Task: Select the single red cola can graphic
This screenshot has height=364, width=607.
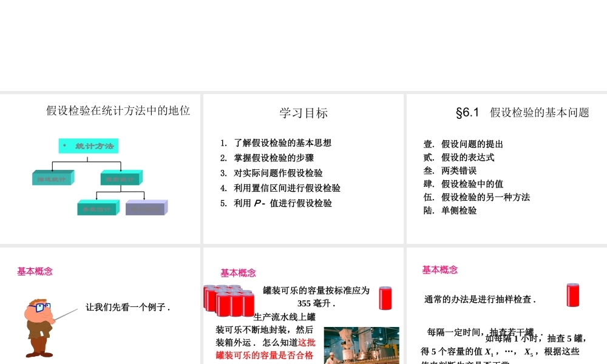Action: click(385, 298)
